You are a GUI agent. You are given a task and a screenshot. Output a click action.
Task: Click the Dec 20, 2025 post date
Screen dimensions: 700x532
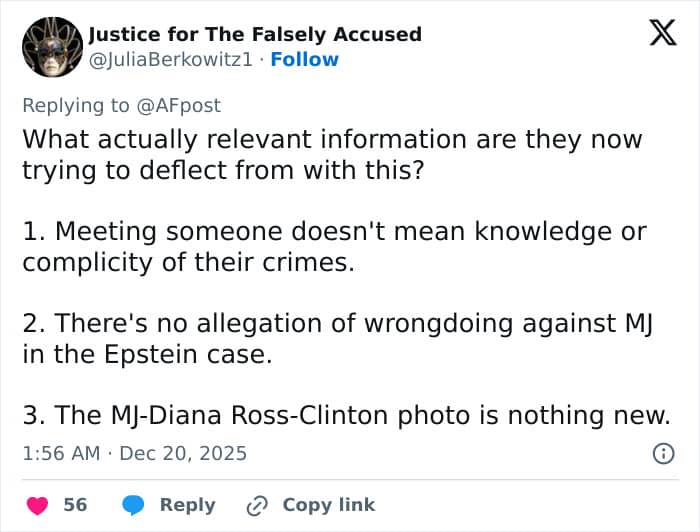pos(183,453)
